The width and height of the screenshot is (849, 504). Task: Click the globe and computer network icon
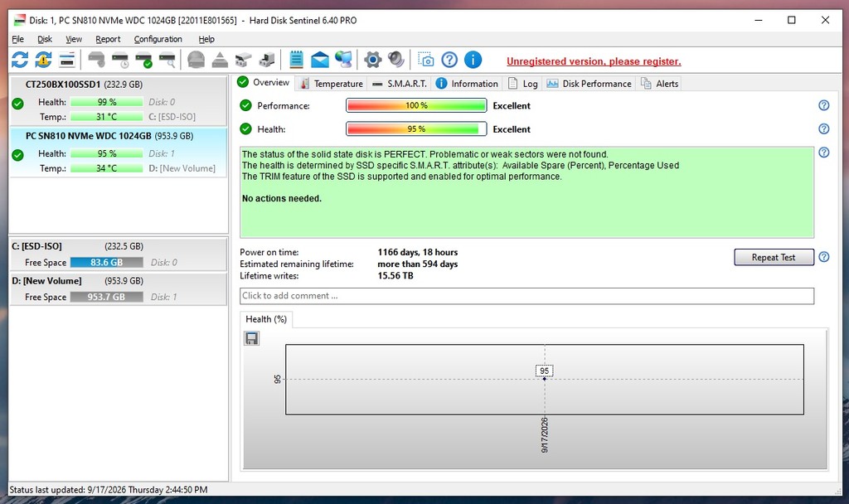(343, 60)
